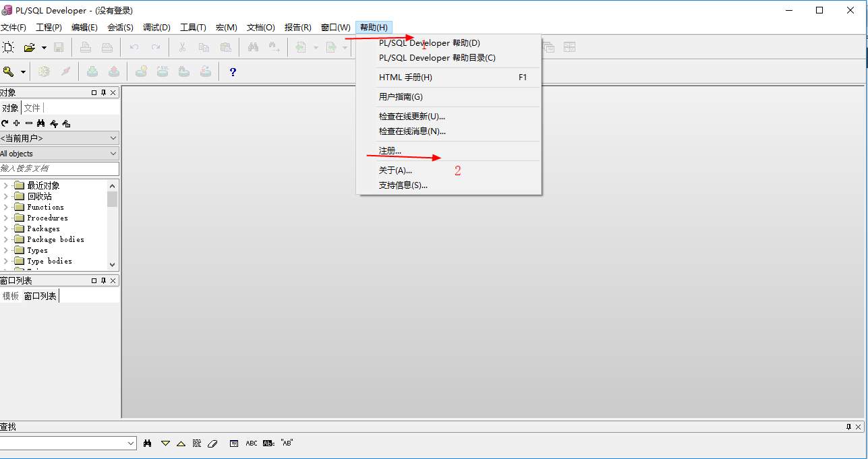This screenshot has height=459, width=868.
Task: Click the highlight all matches icon in find bar
Action: [197, 443]
